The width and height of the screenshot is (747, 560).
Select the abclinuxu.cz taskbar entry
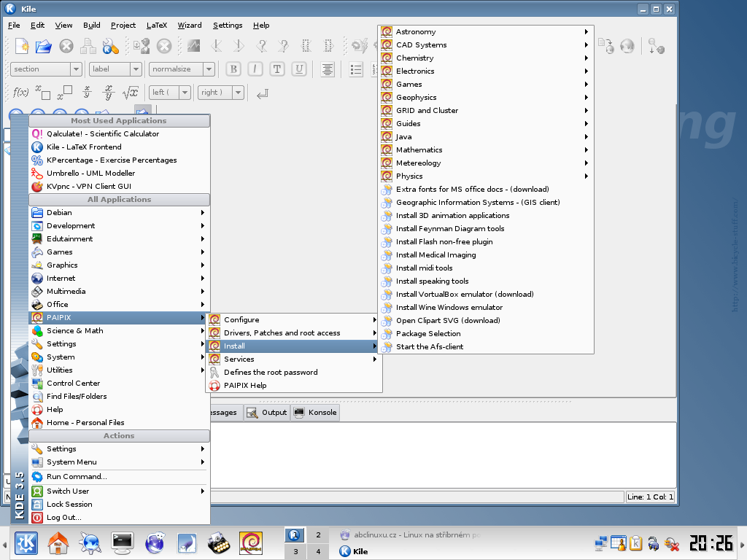point(410,534)
